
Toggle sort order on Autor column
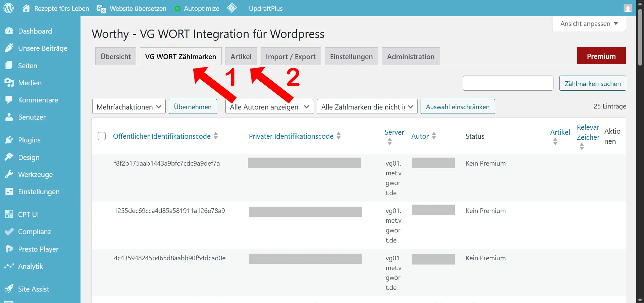434,136
